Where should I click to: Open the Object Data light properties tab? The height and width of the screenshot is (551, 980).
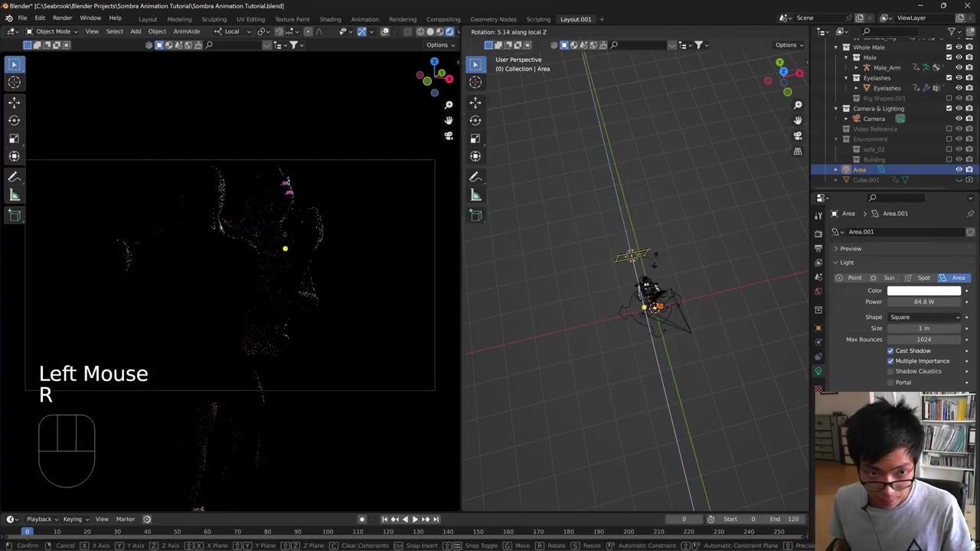[x=818, y=372]
